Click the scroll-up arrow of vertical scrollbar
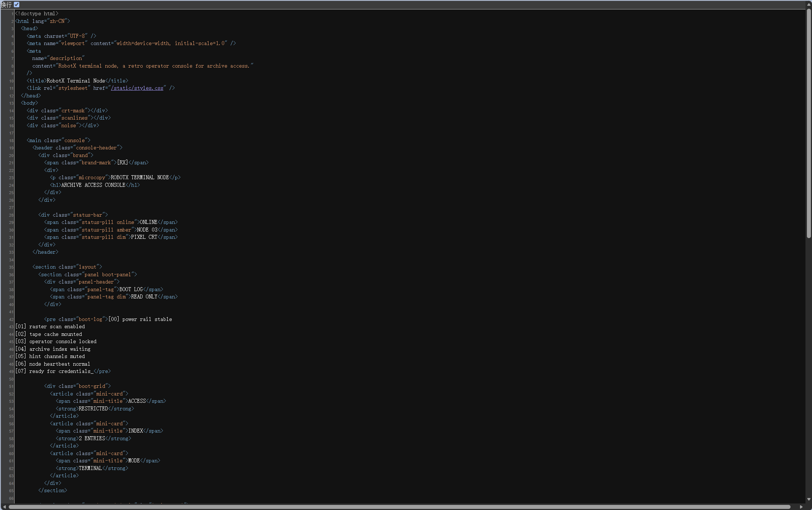 809,5
